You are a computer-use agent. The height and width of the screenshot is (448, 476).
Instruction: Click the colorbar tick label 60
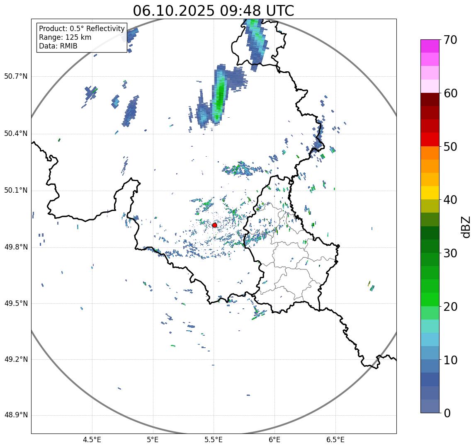(450, 93)
